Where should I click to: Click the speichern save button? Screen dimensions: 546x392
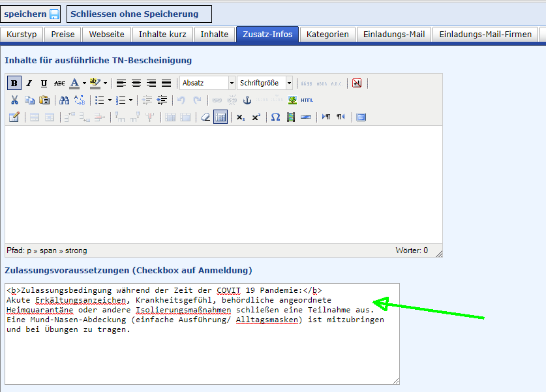(31, 14)
